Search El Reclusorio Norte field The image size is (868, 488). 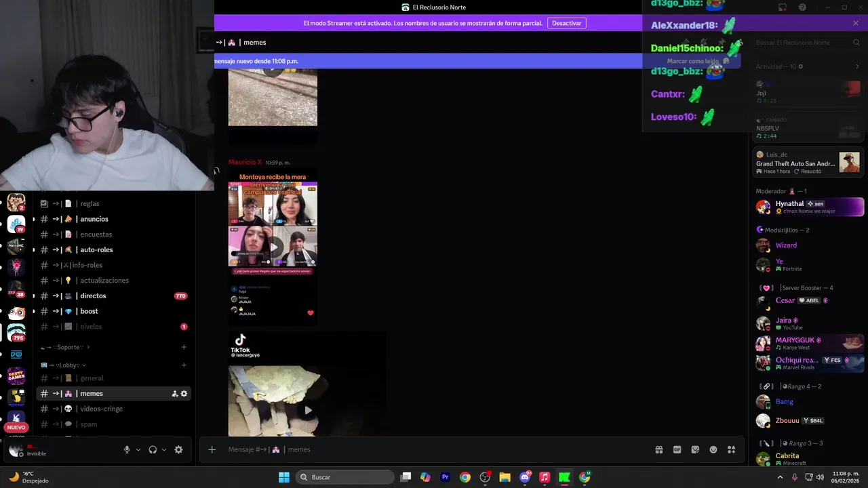tap(807, 43)
